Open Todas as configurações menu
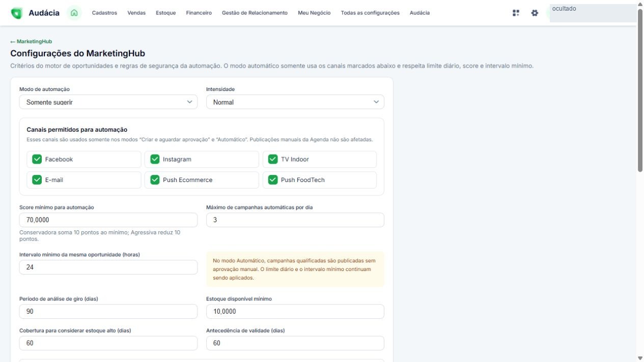This screenshot has height=362, width=644. (x=370, y=13)
